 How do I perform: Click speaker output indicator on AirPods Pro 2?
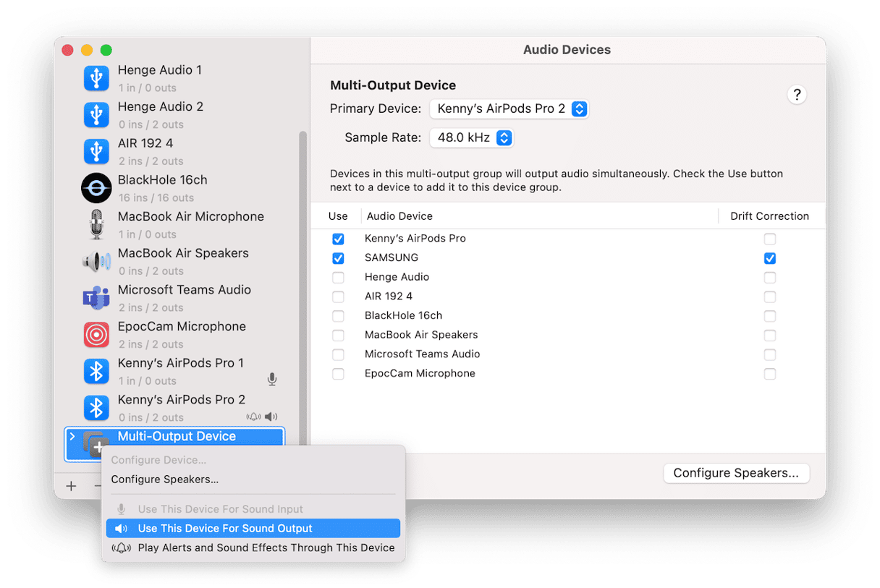pos(271,417)
